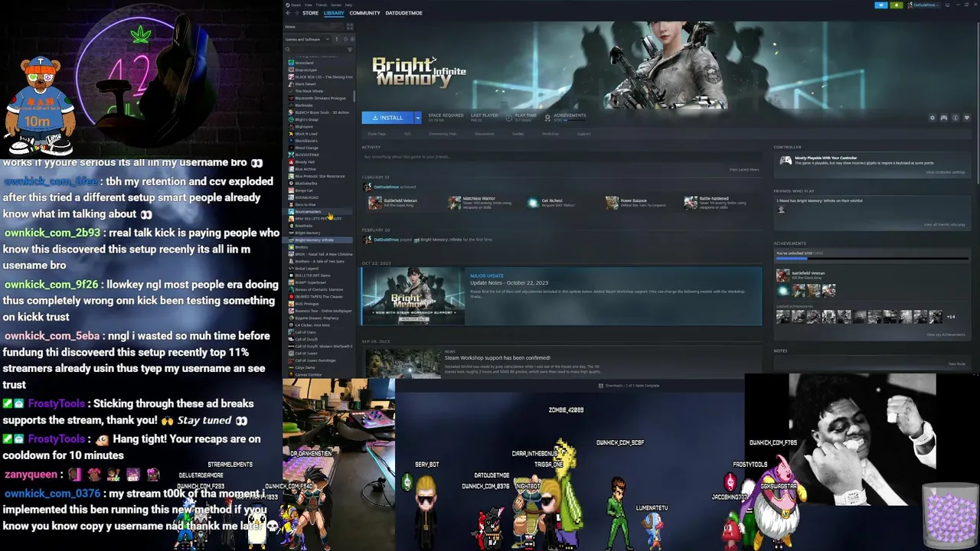Screen dimensions: 980x551
Task: Click the achievements unlocked progress bar
Action: coord(872,259)
